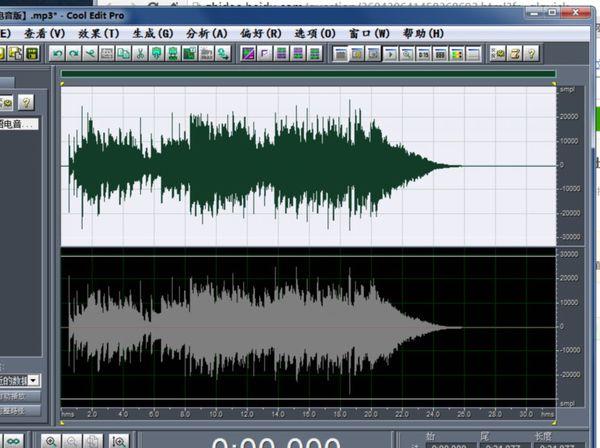Toggle the zoom magnifier window icon
The height and width of the screenshot is (448, 600).
click(x=407, y=54)
